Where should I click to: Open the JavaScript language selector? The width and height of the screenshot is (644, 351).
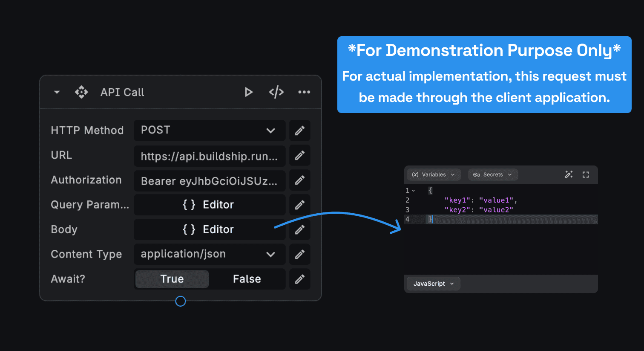[433, 283]
